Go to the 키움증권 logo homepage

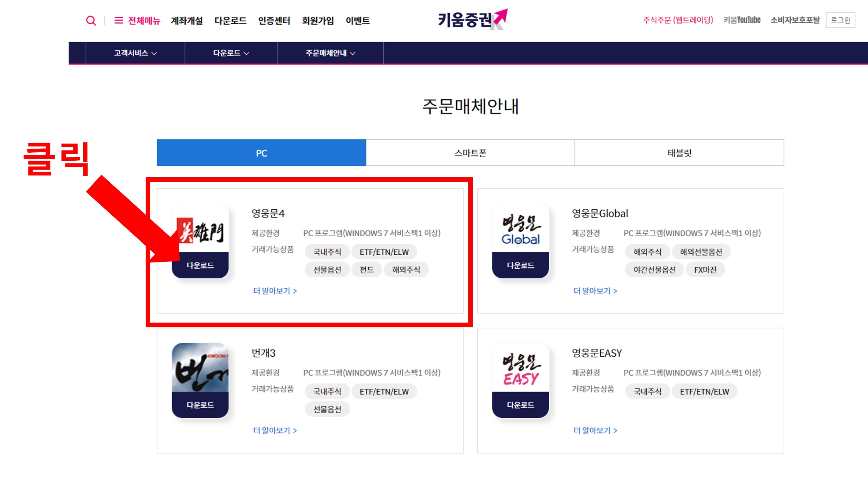click(473, 19)
